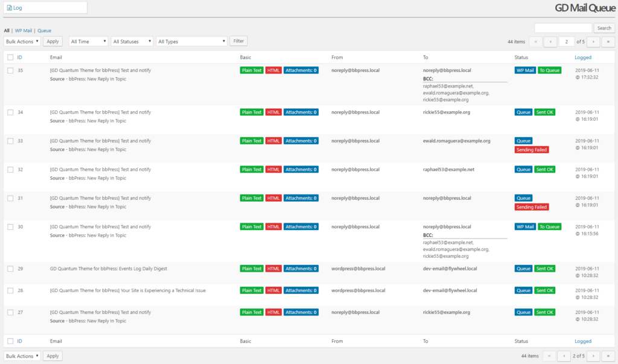Open the All Statuses dropdown
618x364 pixels.
pos(132,41)
